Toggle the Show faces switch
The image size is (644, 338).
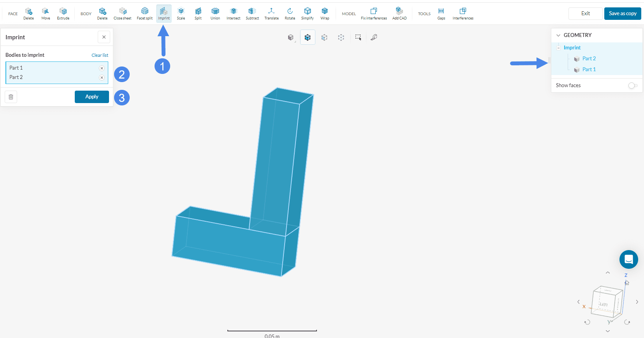pyautogui.click(x=633, y=86)
